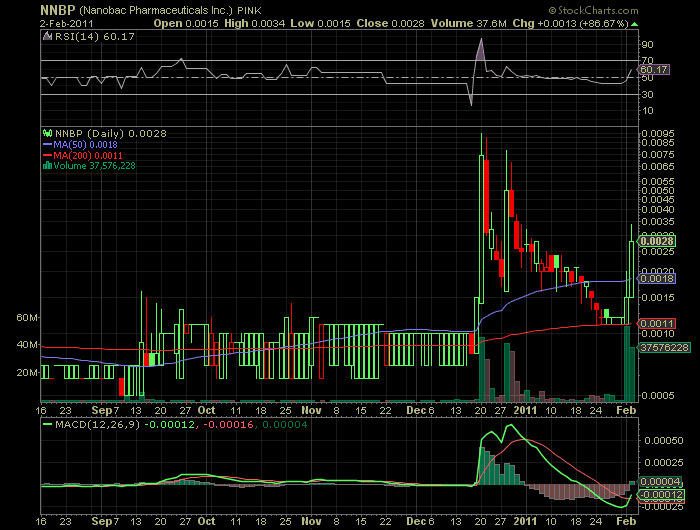Screen dimensions: 700x530
Task: Click the RSI 30 oversold level label
Action: click(647, 94)
